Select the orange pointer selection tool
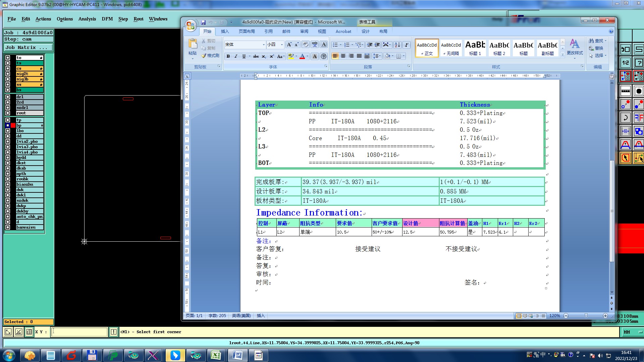Image resolution: width=644 pixels, height=362 pixels. pyautogui.click(x=626, y=158)
